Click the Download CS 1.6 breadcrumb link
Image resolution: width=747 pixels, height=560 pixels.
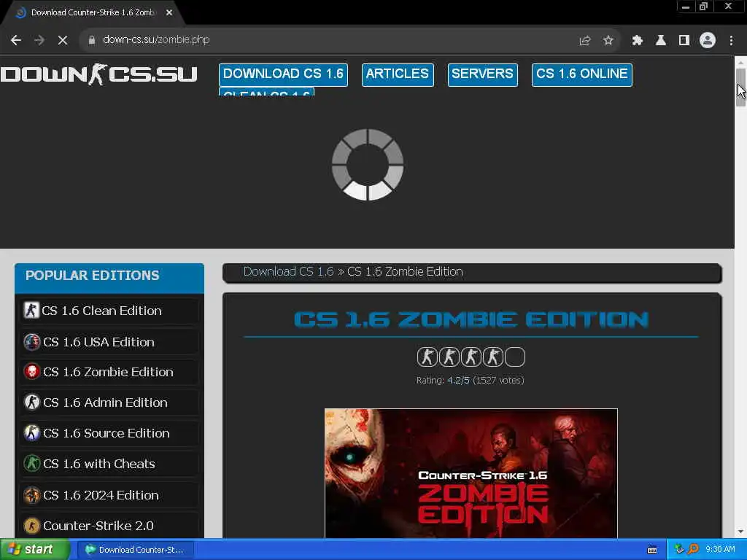289,271
